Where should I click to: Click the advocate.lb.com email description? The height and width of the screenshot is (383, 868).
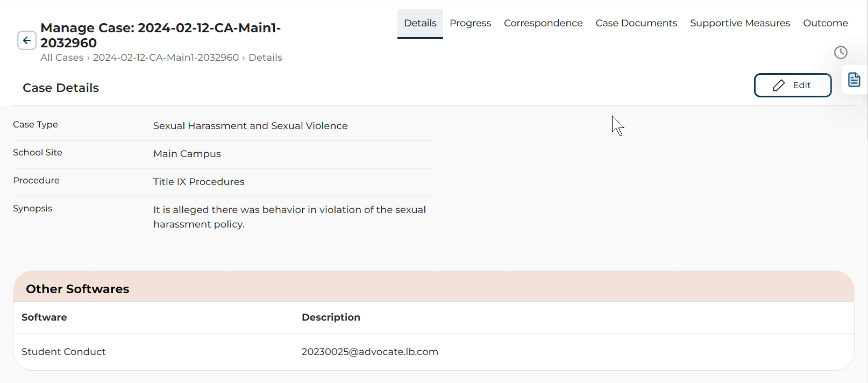click(x=369, y=352)
